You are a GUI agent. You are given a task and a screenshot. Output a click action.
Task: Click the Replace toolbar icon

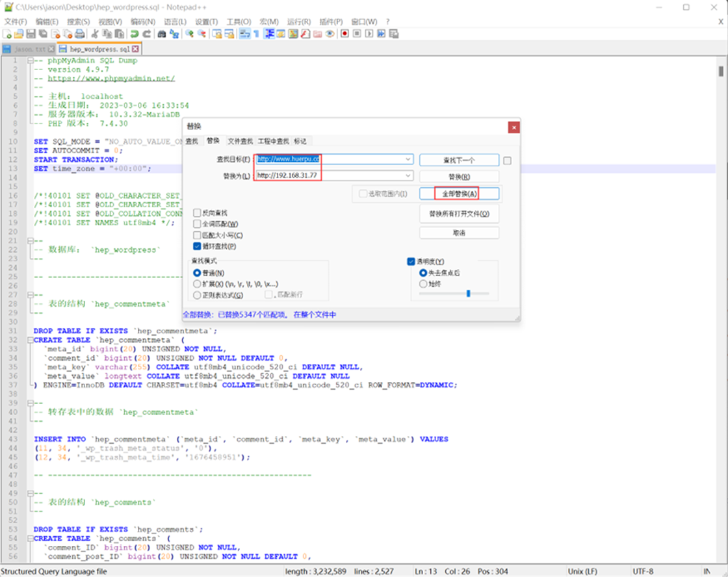pyautogui.click(x=175, y=34)
